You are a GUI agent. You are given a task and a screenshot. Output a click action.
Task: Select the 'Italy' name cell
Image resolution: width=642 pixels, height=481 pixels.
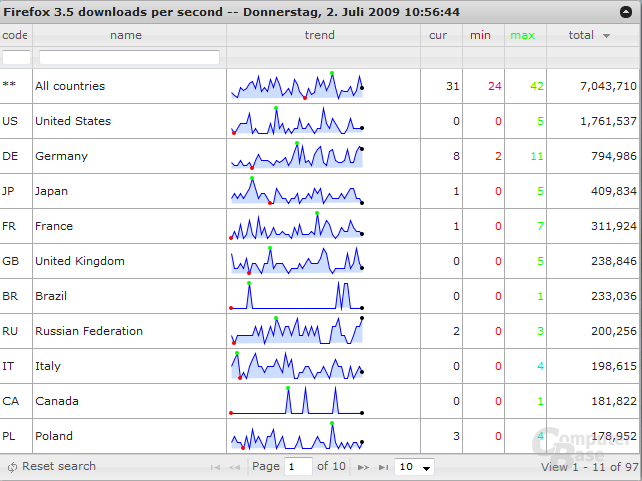tap(129, 366)
